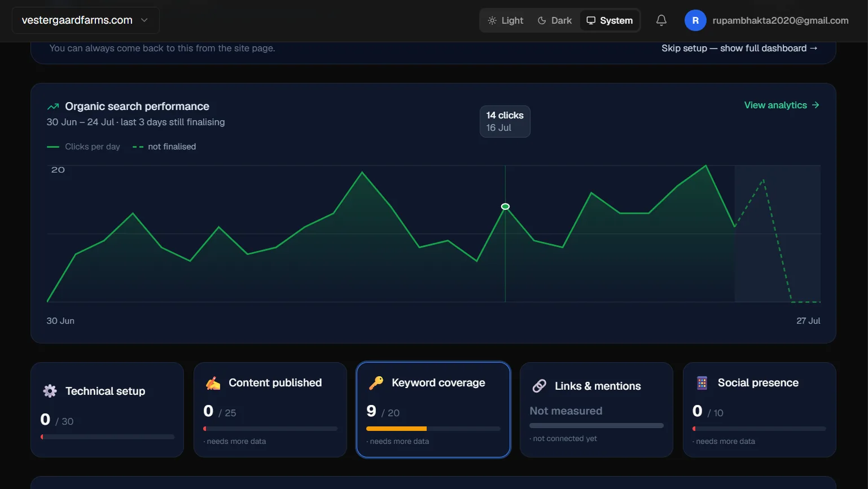Open the Social presence card

click(760, 409)
